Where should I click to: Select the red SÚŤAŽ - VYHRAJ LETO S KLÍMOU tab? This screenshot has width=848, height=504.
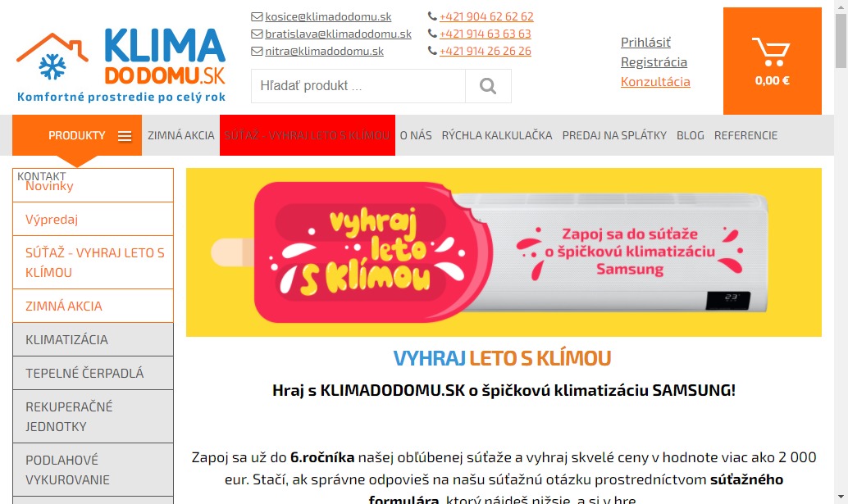308,135
